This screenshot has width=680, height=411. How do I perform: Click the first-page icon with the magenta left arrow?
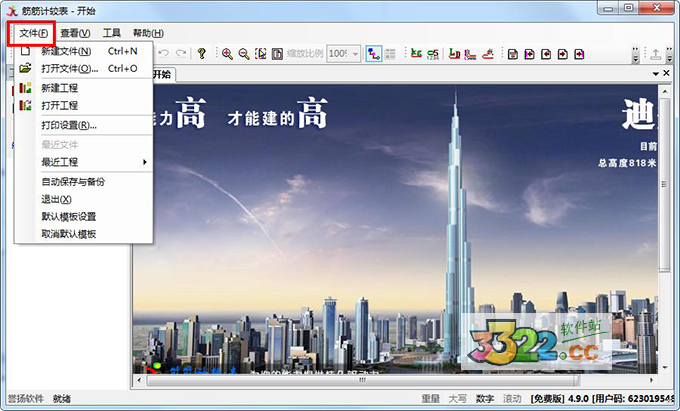click(529, 54)
